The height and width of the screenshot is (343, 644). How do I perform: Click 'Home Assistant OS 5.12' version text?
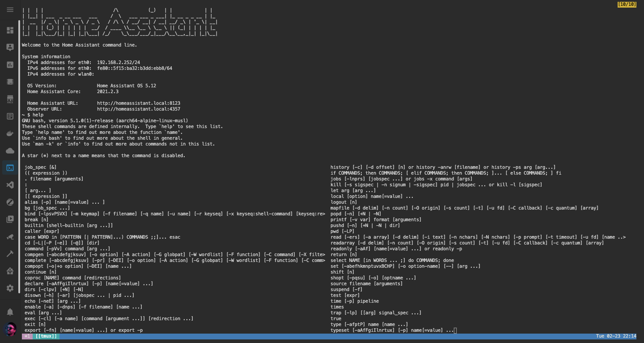pyautogui.click(x=127, y=86)
